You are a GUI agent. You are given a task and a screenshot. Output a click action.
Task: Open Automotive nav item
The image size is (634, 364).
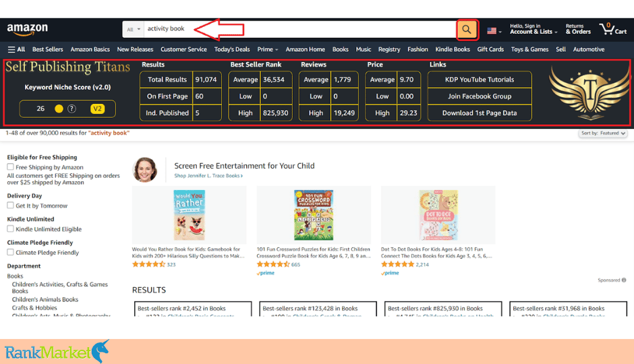point(589,49)
